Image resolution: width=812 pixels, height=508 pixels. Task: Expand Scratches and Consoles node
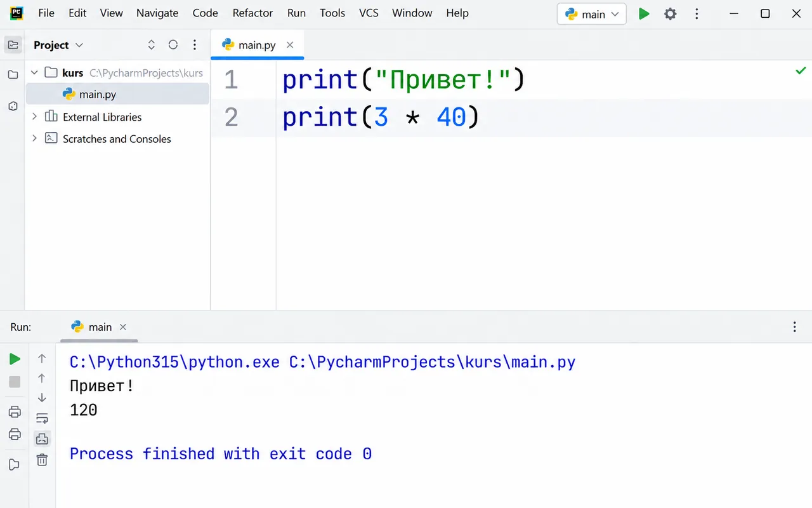(35, 138)
